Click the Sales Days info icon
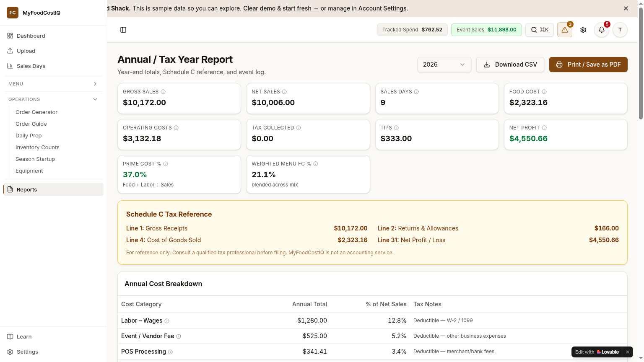Screen dimensions: 644x362 (416, 92)
